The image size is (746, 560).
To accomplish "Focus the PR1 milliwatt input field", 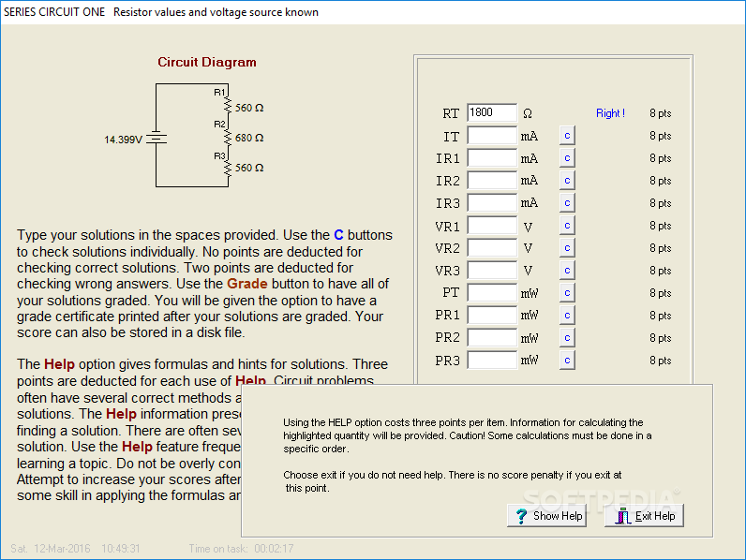I will click(x=492, y=316).
